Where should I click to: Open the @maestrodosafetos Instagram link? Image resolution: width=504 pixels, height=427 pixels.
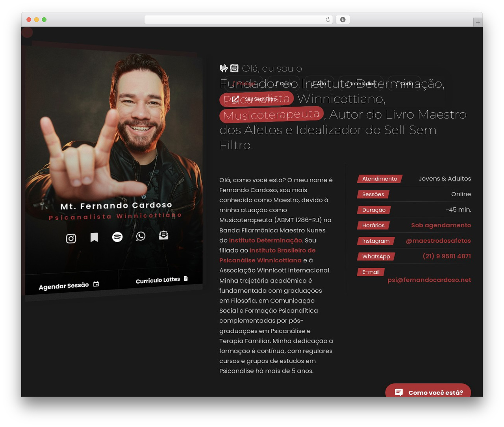click(x=438, y=241)
